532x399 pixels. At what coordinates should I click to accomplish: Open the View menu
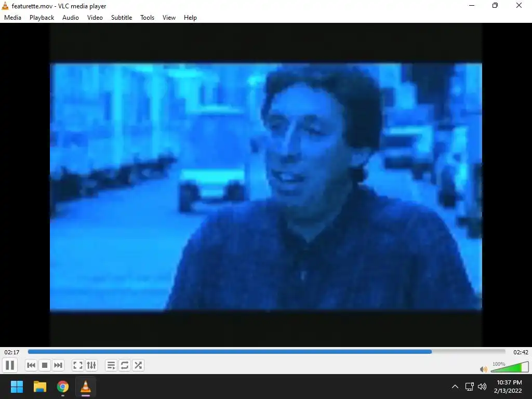pyautogui.click(x=169, y=18)
